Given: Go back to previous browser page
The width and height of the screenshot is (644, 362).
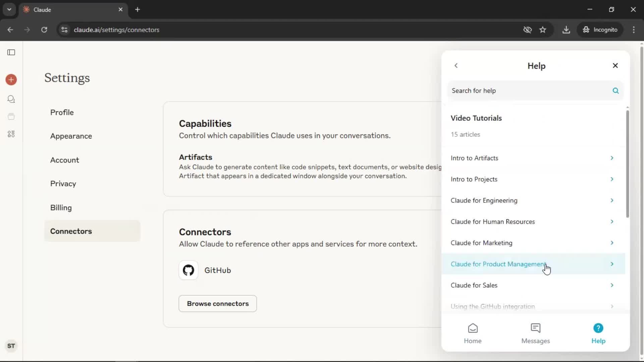Looking at the screenshot, I should [x=10, y=30].
